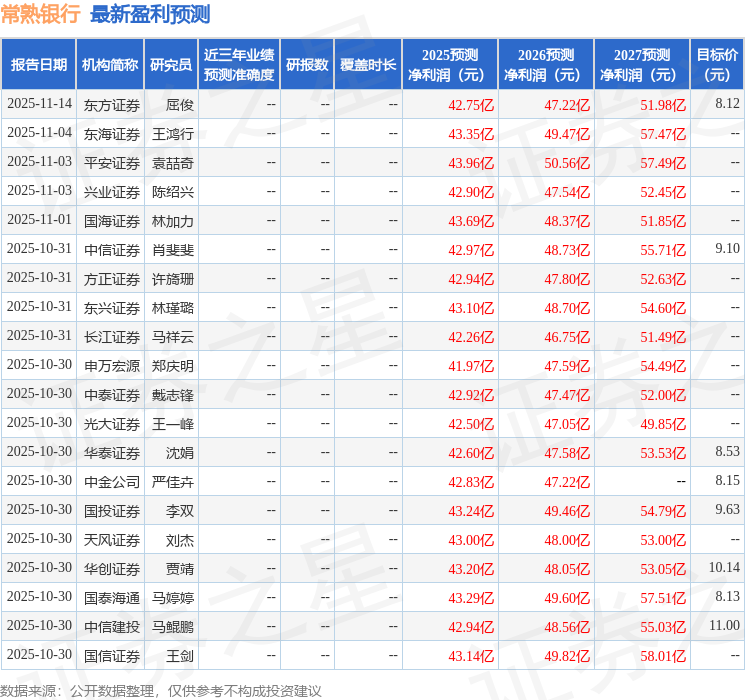
Task: Select the 中金公司 institution cell
Action: (111, 481)
